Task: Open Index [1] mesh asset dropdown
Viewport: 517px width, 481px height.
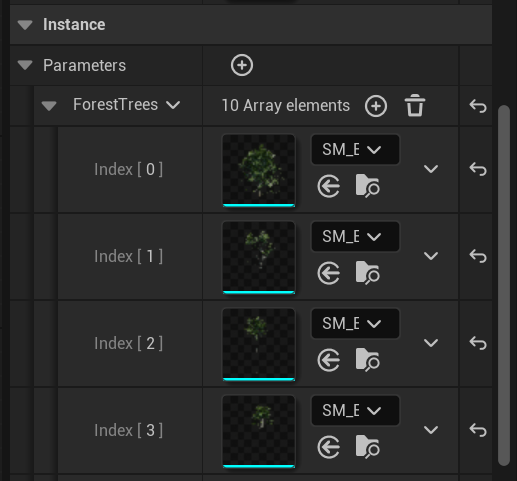Action: (x=355, y=236)
